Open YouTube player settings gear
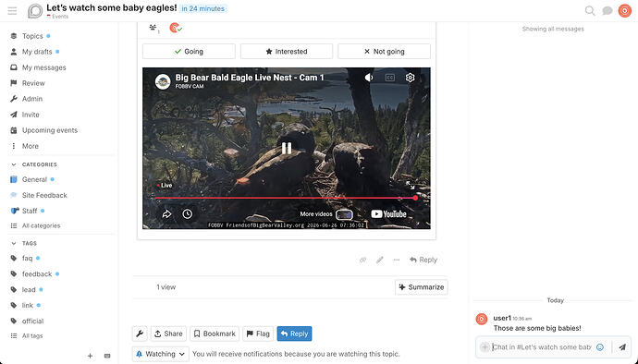The image size is (638, 364). (x=411, y=78)
